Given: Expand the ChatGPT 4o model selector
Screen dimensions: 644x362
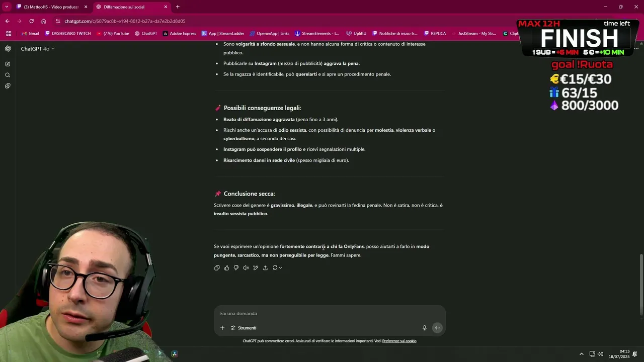Looking at the screenshot, I should 38,49.
